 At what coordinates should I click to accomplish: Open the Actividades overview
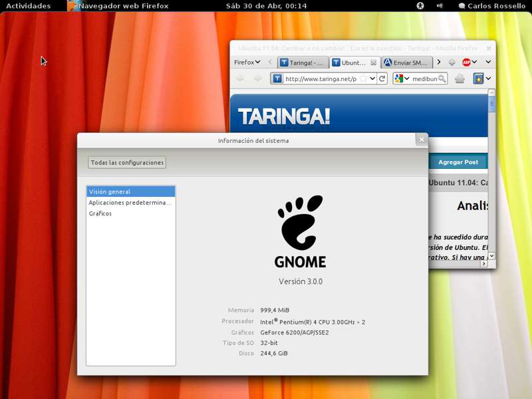(x=28, y=6)
